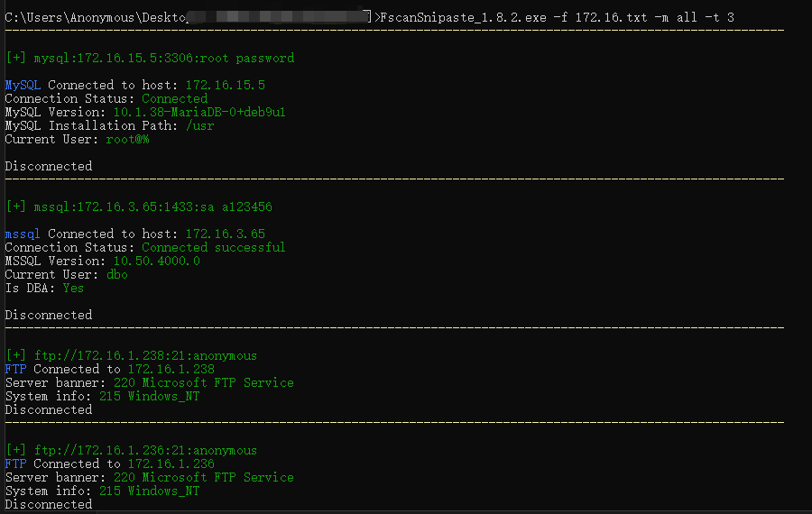Click the Disconnected line after the mssql section
This screenshot has width=812, height=514.
(x=49, y=315)
